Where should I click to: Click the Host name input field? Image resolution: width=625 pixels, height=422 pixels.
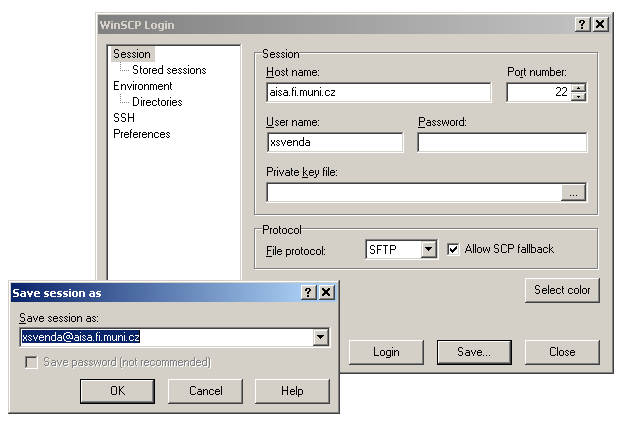(x=379, y=92)
